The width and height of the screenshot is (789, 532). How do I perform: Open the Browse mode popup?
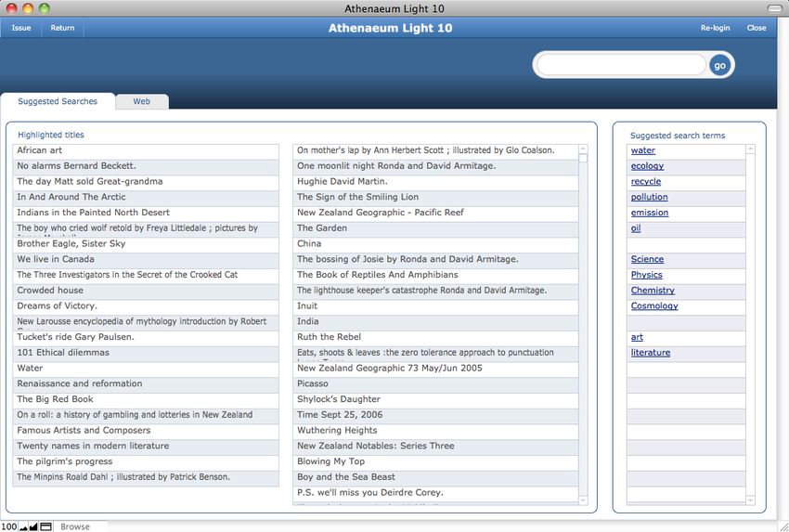pyautogui.click(x=75, y=526)
